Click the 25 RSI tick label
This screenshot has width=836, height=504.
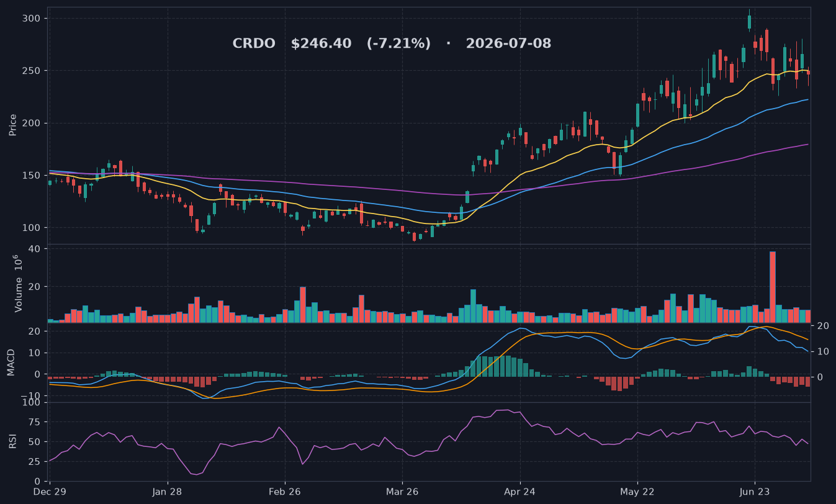click(x=35, y=462)
